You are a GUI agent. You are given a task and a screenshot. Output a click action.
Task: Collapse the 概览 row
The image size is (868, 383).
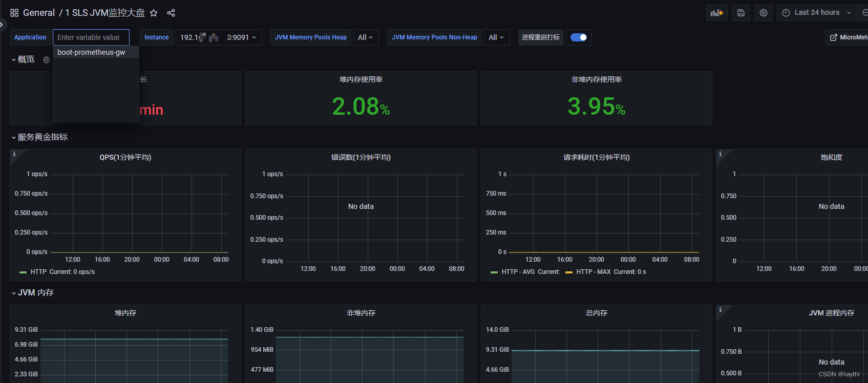pos(23,59)
